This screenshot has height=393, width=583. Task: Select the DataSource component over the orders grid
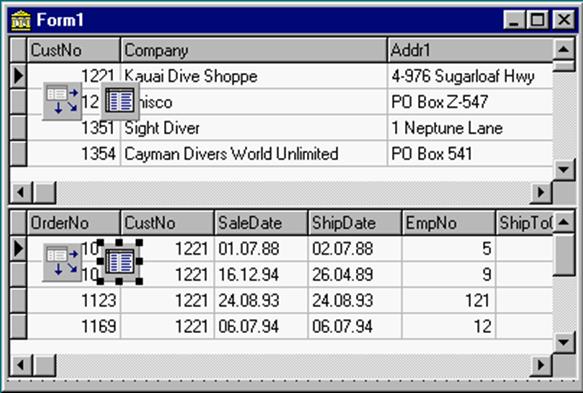(62, 262)
